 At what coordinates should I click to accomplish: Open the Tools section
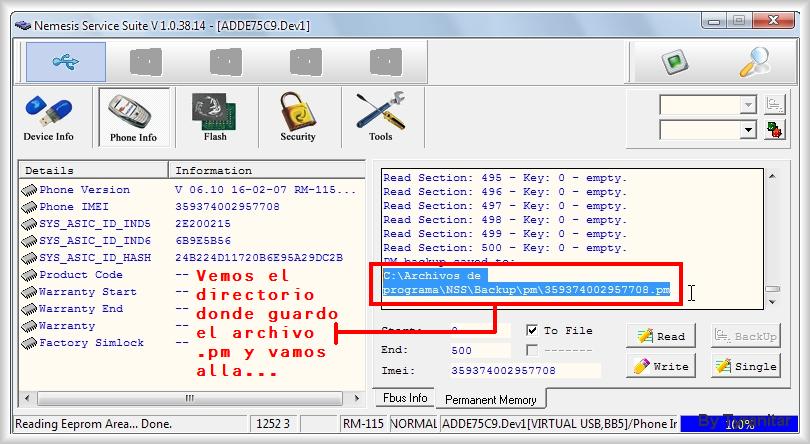380,117
